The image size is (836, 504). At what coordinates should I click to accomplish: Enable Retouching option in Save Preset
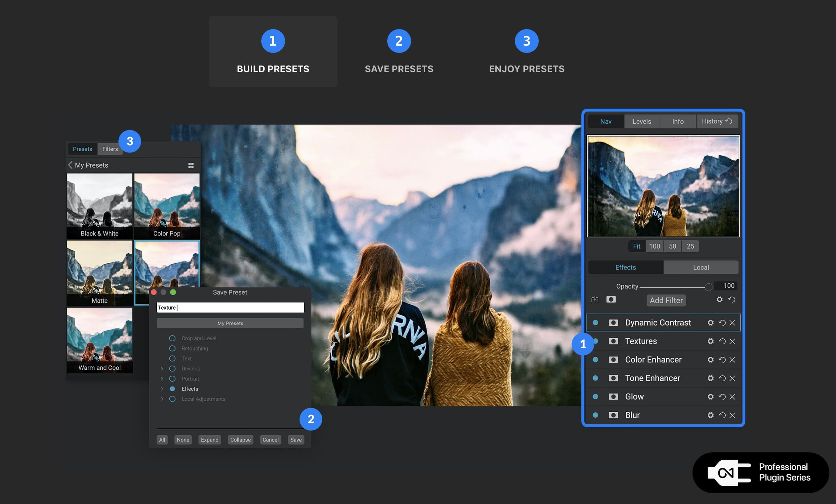tap(172, 348)
